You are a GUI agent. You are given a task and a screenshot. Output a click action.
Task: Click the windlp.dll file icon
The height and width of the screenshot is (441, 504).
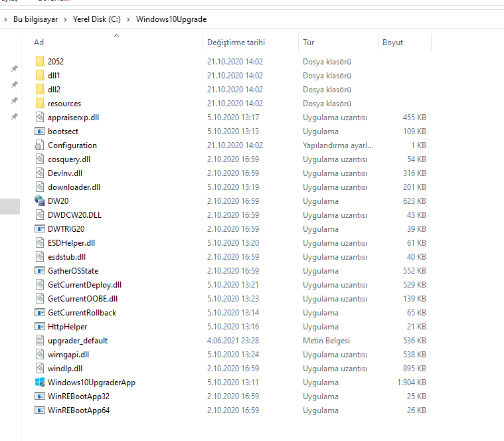40,369
